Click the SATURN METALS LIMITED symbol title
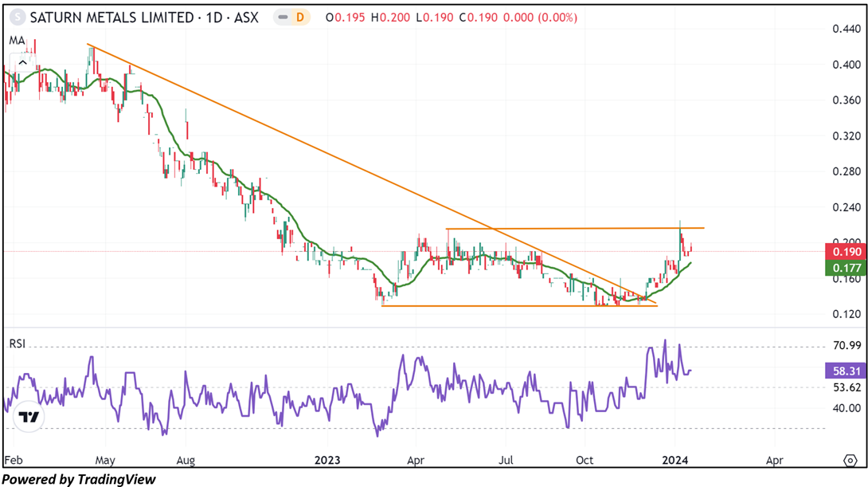Screen dimensions: 868x487 (144, 18)
